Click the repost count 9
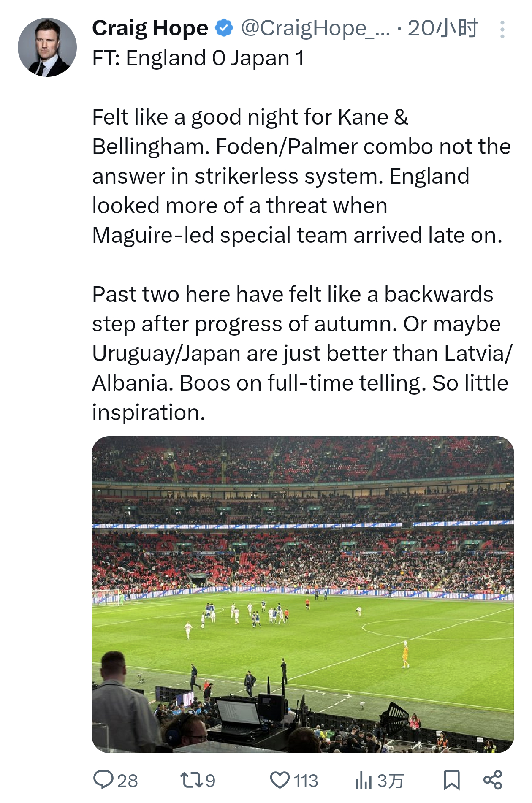This screenshot has height=803, width=532. (x=210, y=781)
